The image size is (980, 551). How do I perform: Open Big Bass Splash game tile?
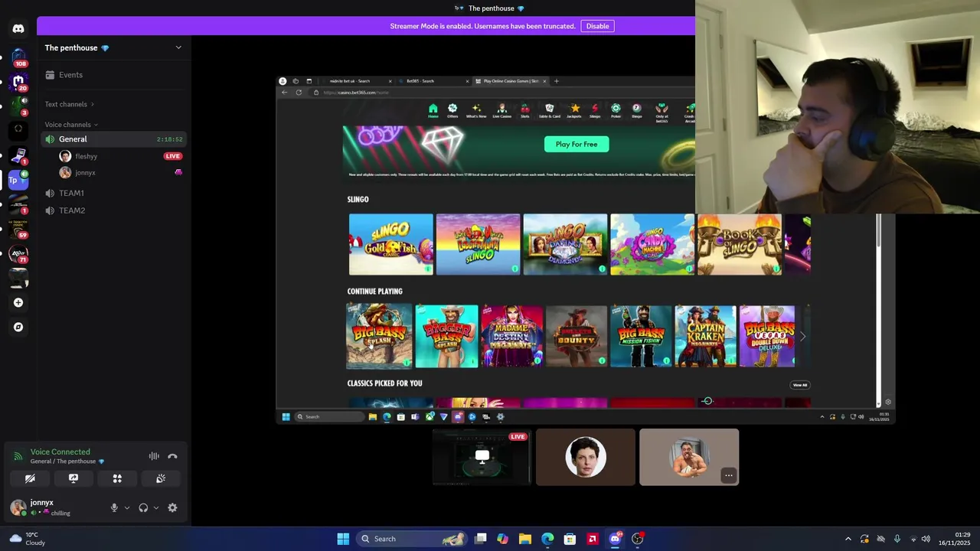[379, 336]
